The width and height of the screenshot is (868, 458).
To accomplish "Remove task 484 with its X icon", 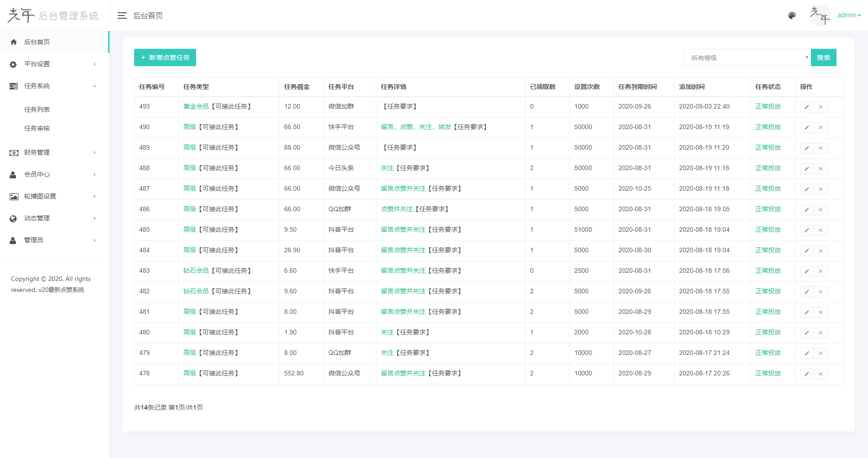I will (x=820, y=251).
